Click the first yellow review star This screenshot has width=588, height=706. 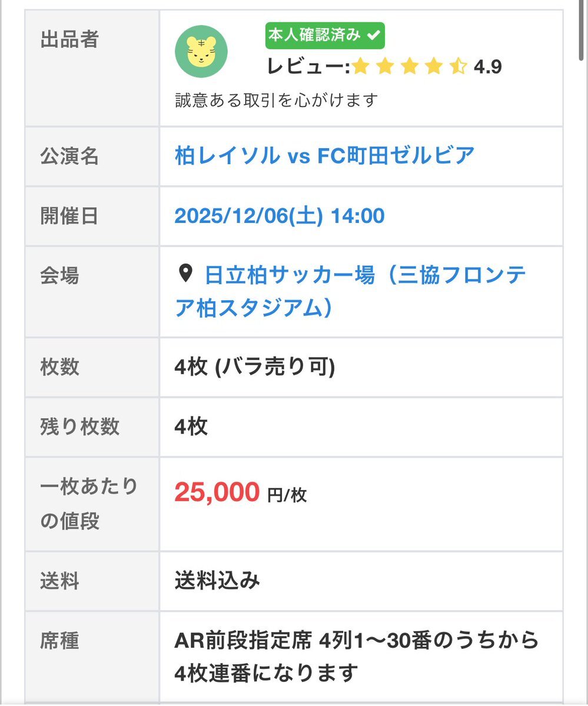tap(360, 67)
